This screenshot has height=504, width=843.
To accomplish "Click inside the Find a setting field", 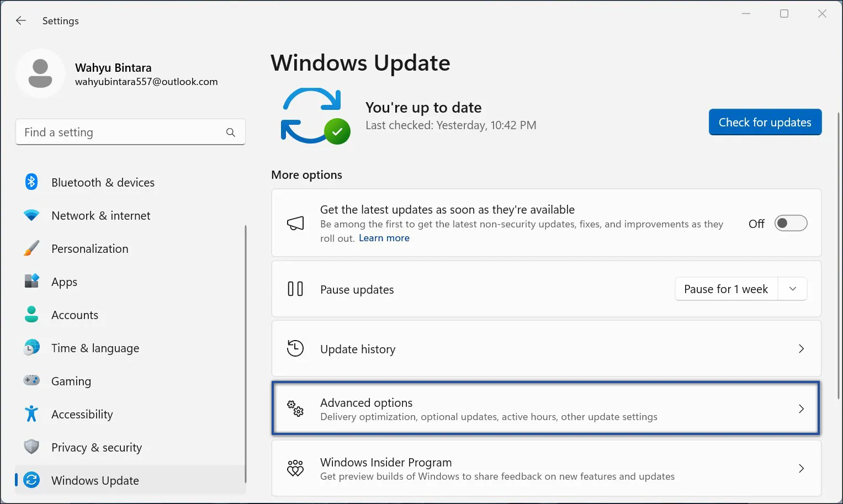I will 110,132.
